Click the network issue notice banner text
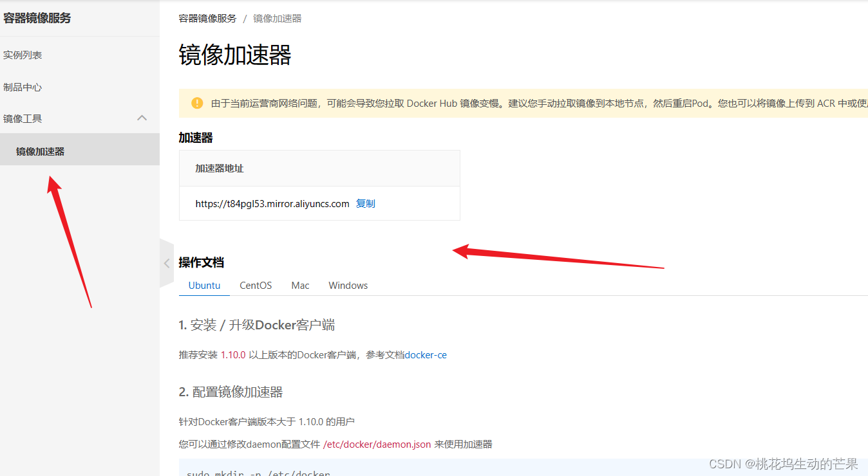 click(x=540, y=103)
